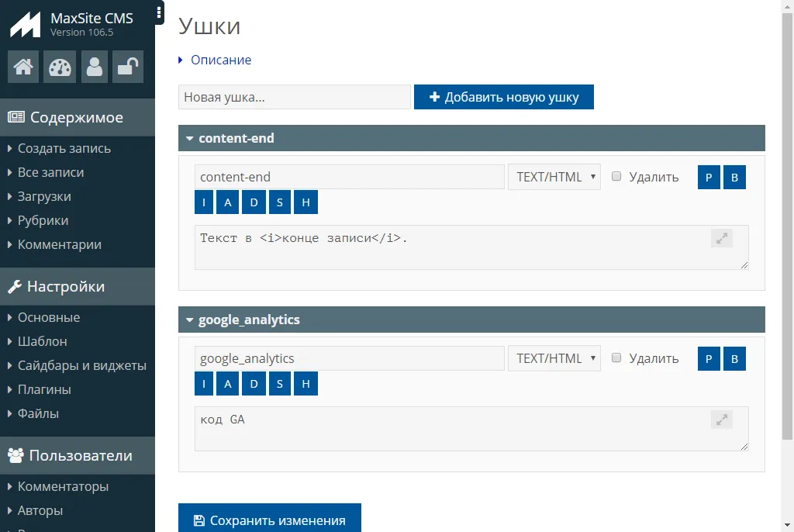Check Удалить for google_analytics
The image size is (794, 532).
point(617,358)
